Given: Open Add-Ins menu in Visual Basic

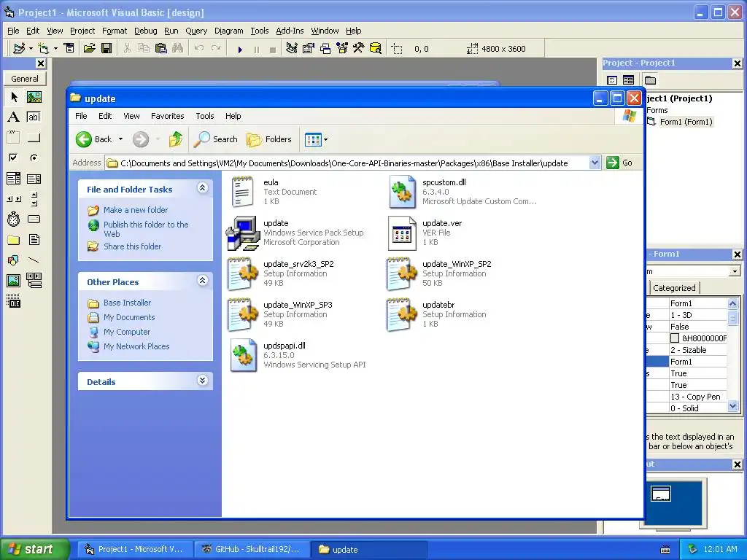Looking at the screenshot, I should 290,31.
